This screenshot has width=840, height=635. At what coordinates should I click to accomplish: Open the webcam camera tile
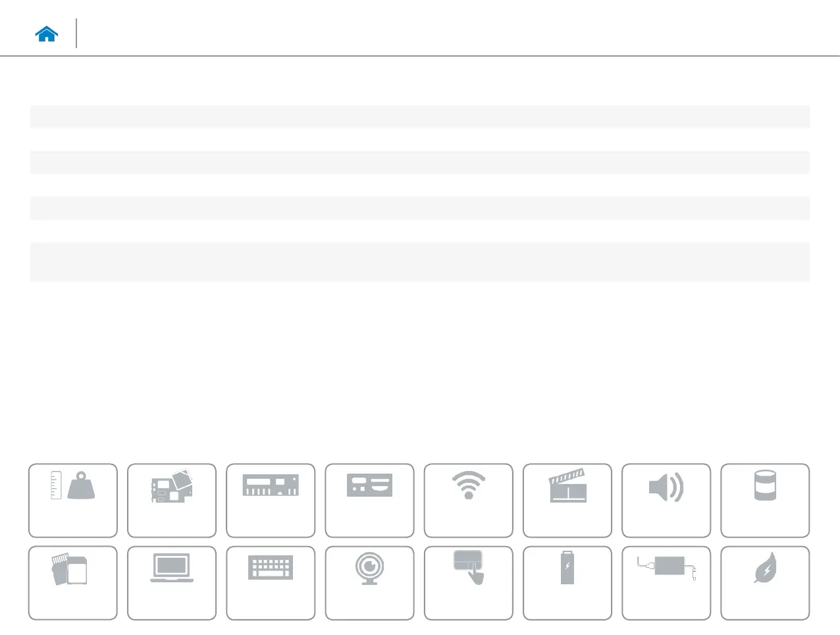tap(370, 583)
